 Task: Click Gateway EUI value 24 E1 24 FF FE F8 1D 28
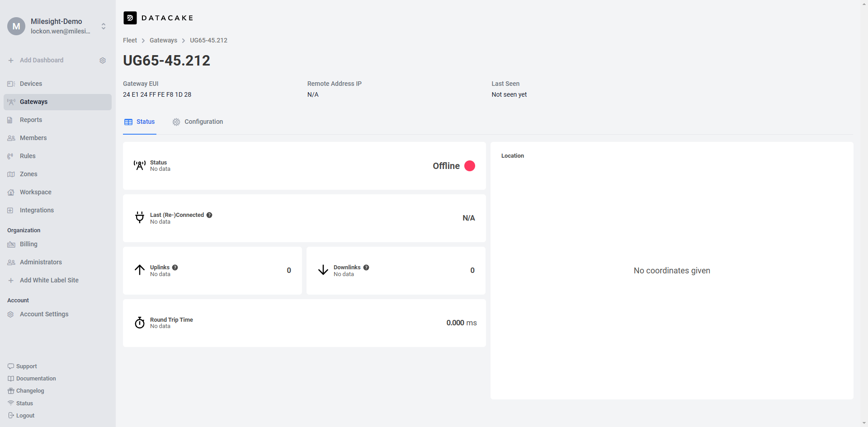point(157,95)
